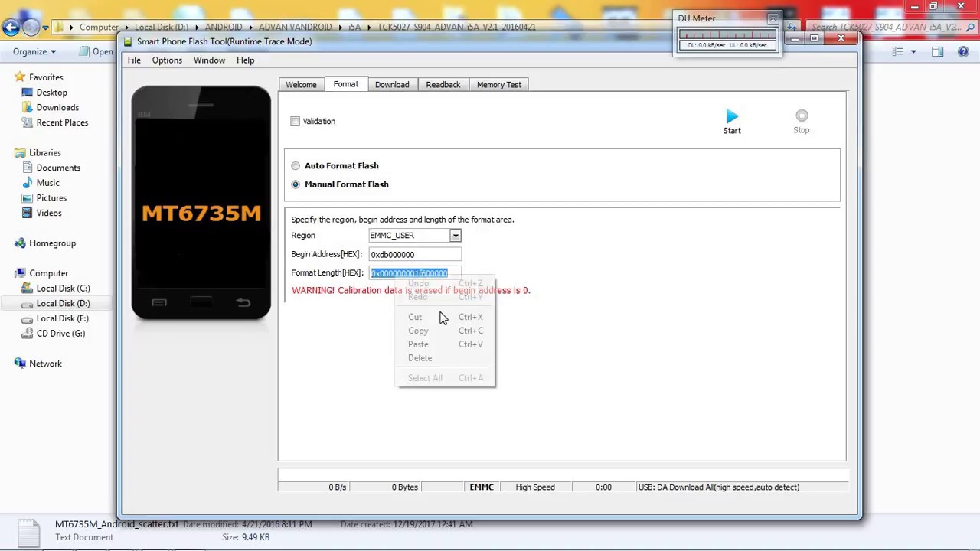Switch to the Welcome tab
The width and height of the screenshot is (980, 551).
click(301, 85)
